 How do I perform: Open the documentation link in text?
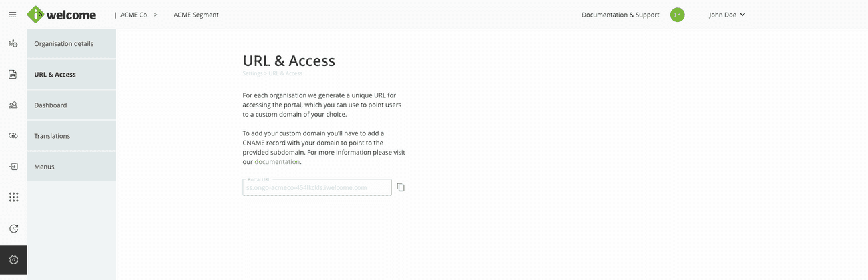pos(277,162)
